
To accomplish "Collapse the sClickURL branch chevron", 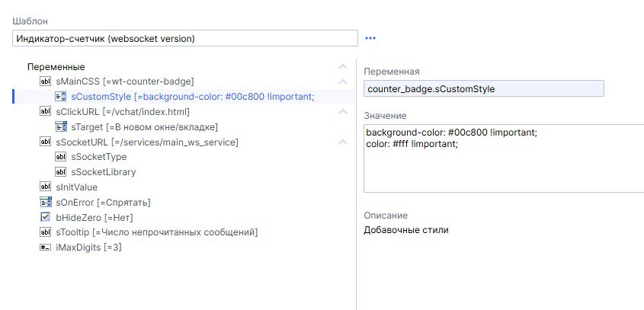I will coord(343,112).
